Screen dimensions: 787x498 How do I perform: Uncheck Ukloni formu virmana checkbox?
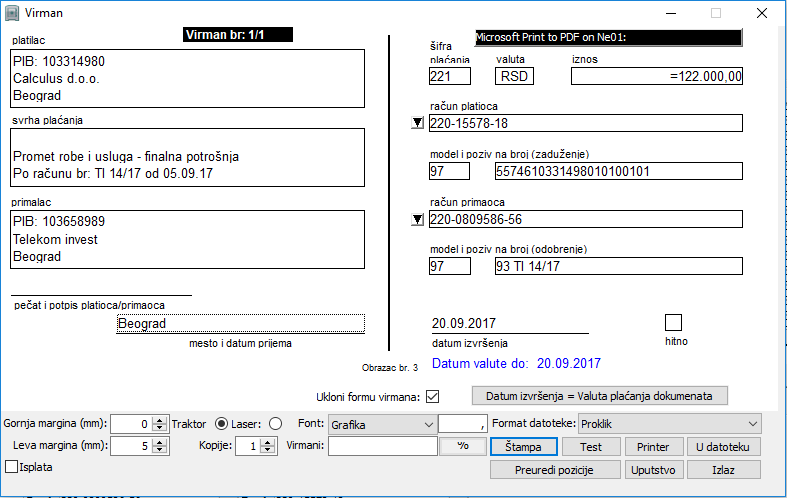click(432, 397)
